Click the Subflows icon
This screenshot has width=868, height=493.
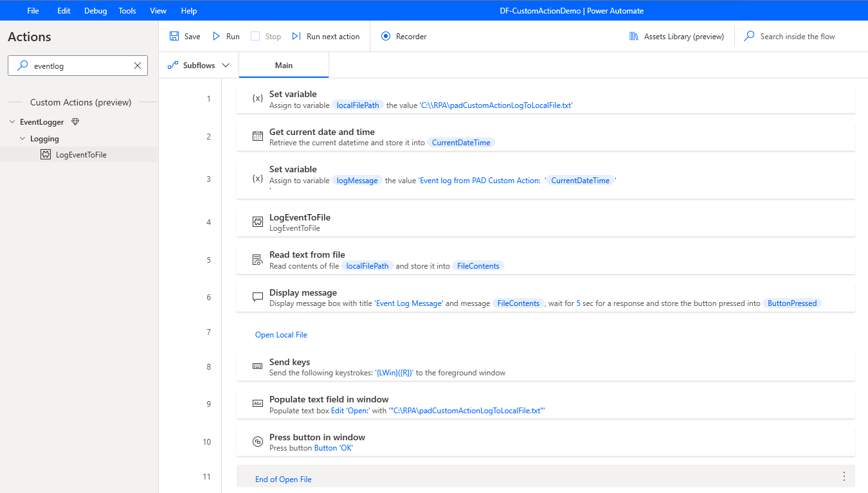coord(172,66)
